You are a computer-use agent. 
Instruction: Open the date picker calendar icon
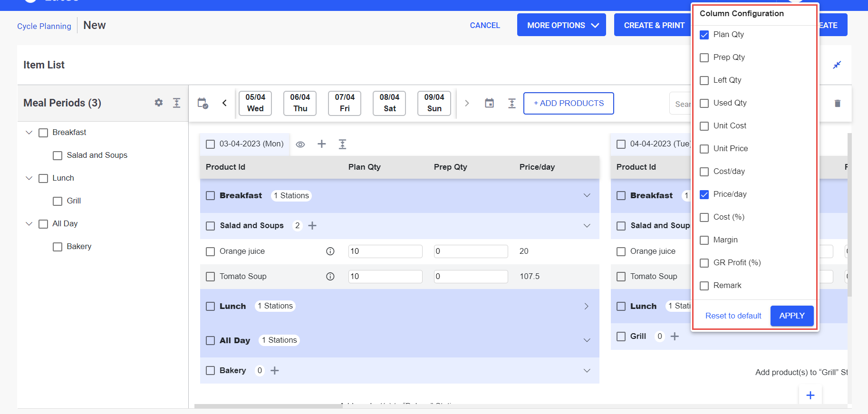[x=489, y=103]
